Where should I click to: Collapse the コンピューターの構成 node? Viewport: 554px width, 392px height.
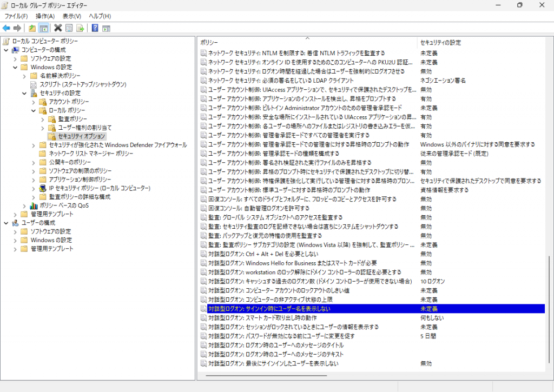(x=6, y=50)
